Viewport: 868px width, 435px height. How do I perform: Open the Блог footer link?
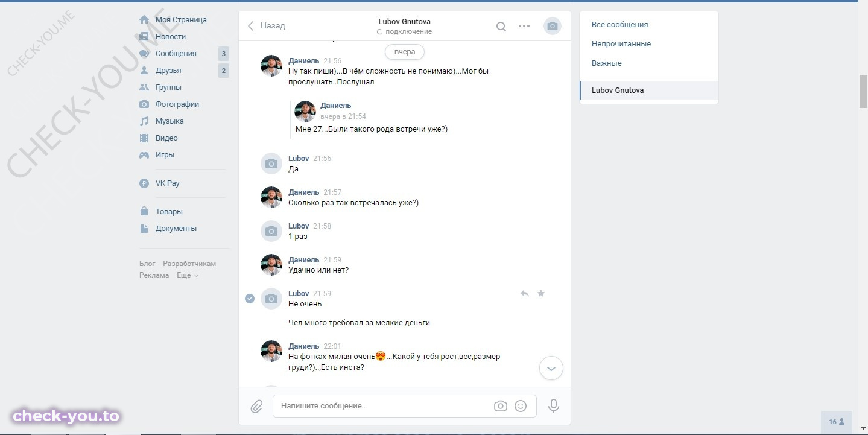point(147,264)
